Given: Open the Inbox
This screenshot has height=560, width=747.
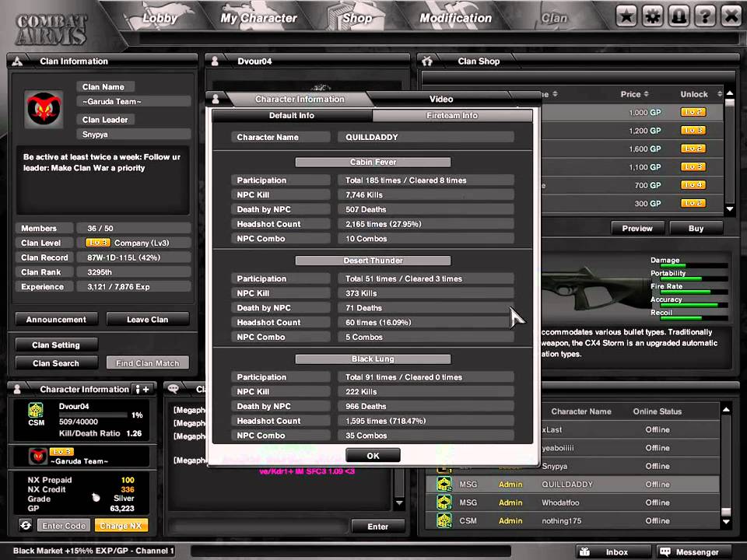Looking at the screenshot, I should (612, 552).
